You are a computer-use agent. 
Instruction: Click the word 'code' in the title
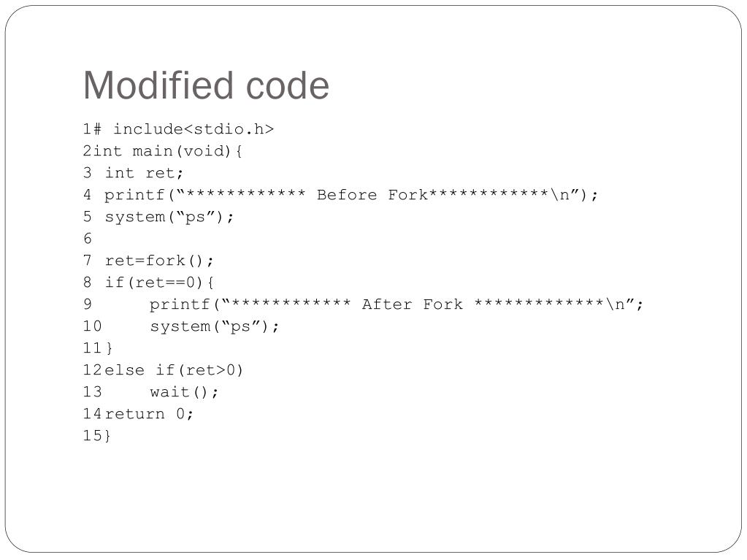[x=287, y=85]
